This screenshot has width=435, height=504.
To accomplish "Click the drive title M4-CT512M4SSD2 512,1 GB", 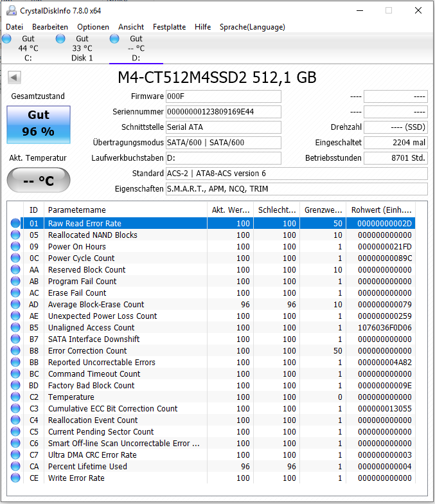I will click(217, 77).
